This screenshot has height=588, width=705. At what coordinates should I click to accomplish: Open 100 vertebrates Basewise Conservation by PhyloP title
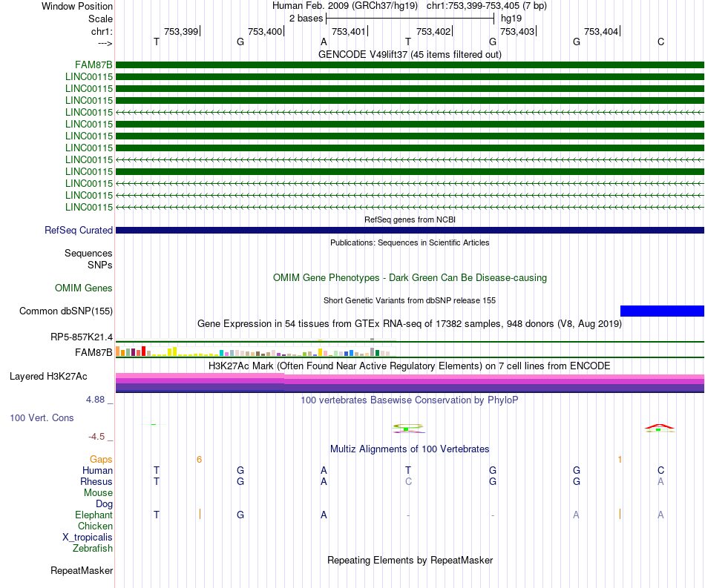410,400
